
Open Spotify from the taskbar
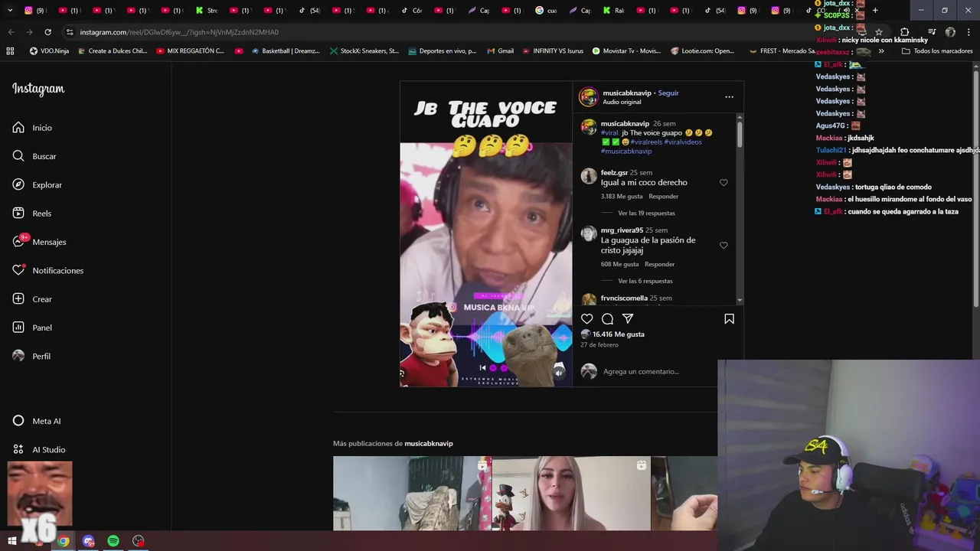113,541
